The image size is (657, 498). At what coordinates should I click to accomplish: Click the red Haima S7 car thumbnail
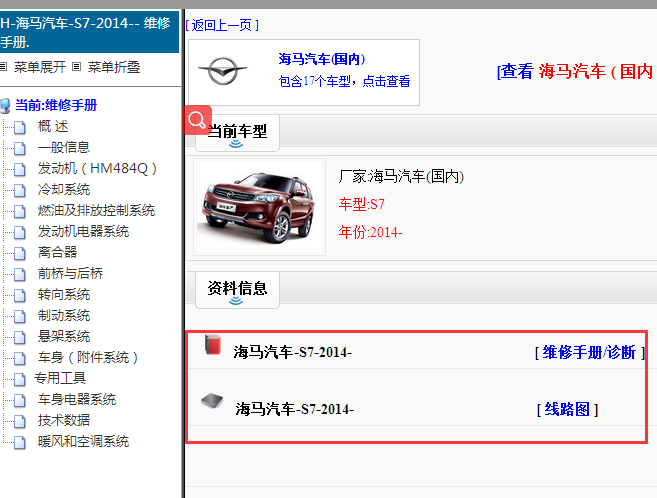pos(259,207)
